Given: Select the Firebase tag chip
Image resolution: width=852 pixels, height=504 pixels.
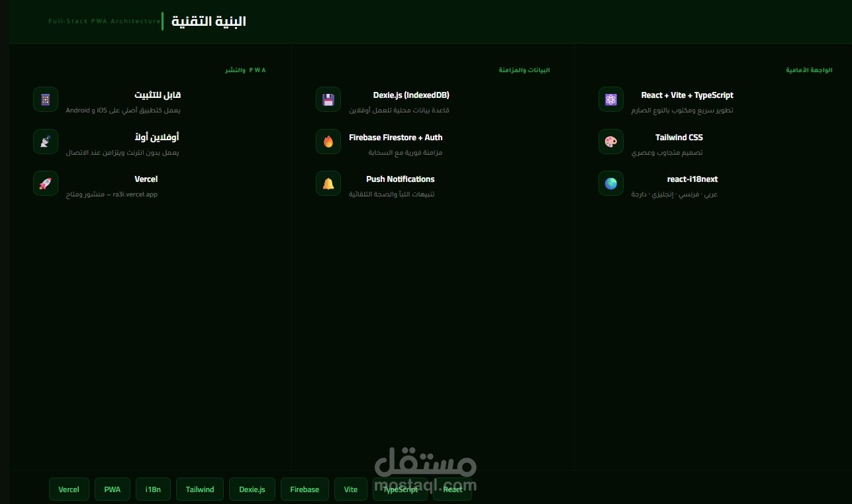Looking at the screenshot, I should point(305,489).
